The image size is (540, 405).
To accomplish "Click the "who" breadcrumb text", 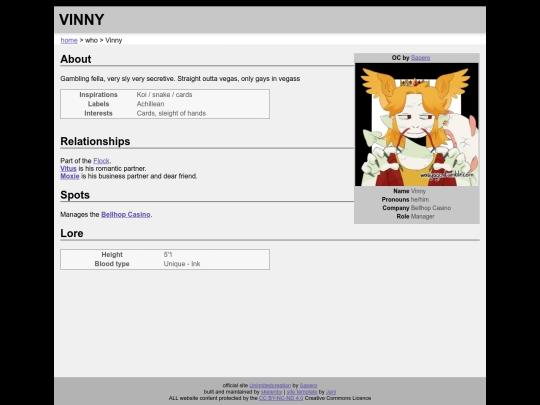I will click(91, 40).
